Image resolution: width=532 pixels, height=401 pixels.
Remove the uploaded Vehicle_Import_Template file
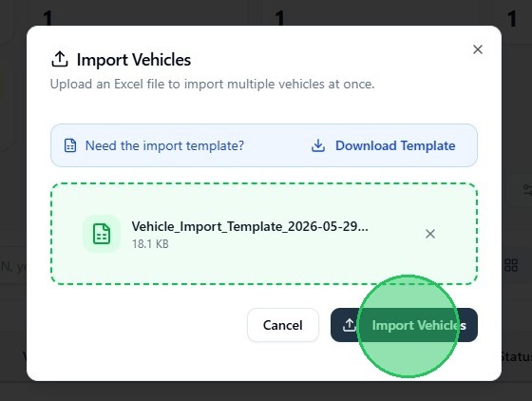click(x=430, y=234)
